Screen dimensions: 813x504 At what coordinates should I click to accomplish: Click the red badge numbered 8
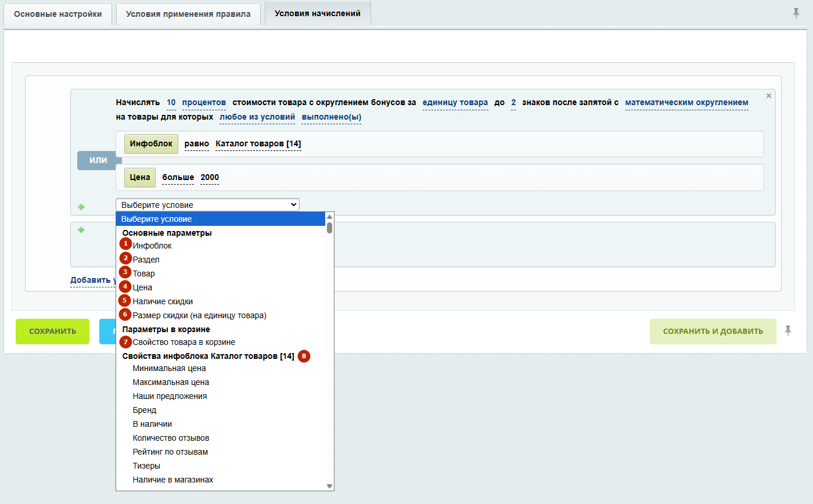(304, 356)
